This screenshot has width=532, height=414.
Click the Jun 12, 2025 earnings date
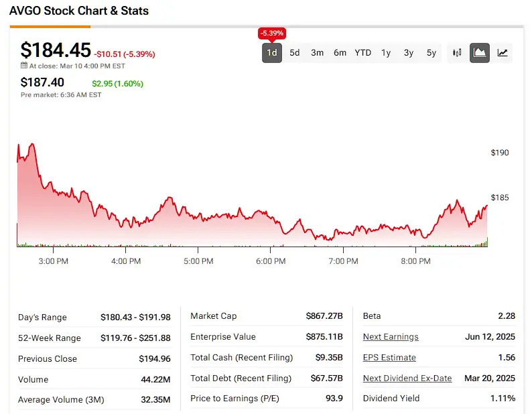(490, 337)
